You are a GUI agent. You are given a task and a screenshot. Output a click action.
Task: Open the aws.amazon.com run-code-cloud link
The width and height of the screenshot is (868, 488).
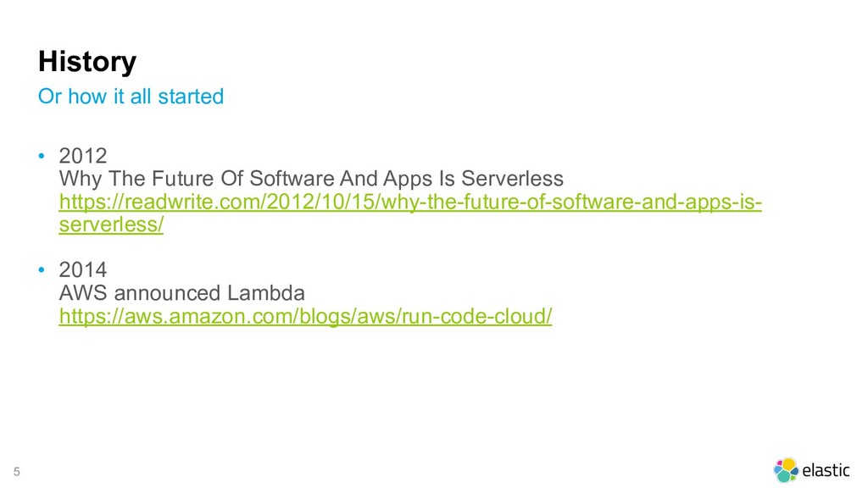[305, 316]
